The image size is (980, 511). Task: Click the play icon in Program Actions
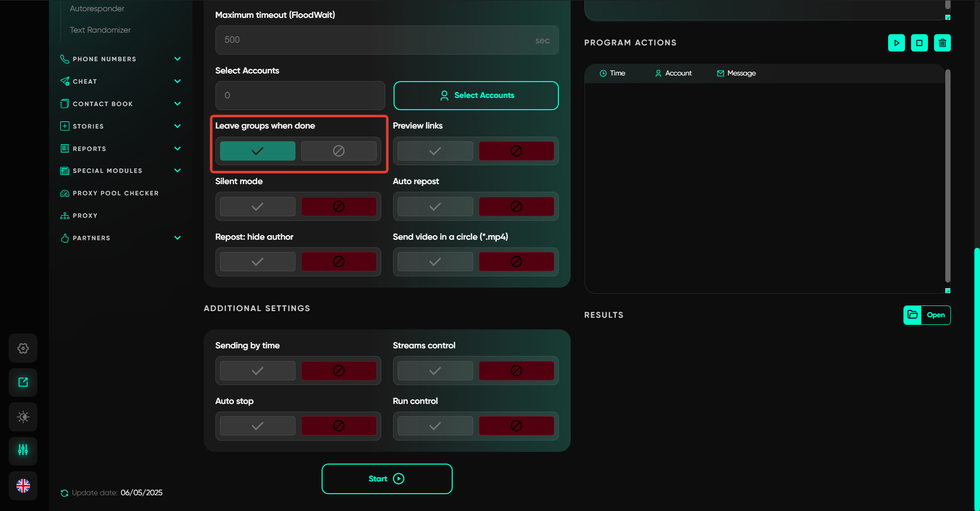click(896, 43)
